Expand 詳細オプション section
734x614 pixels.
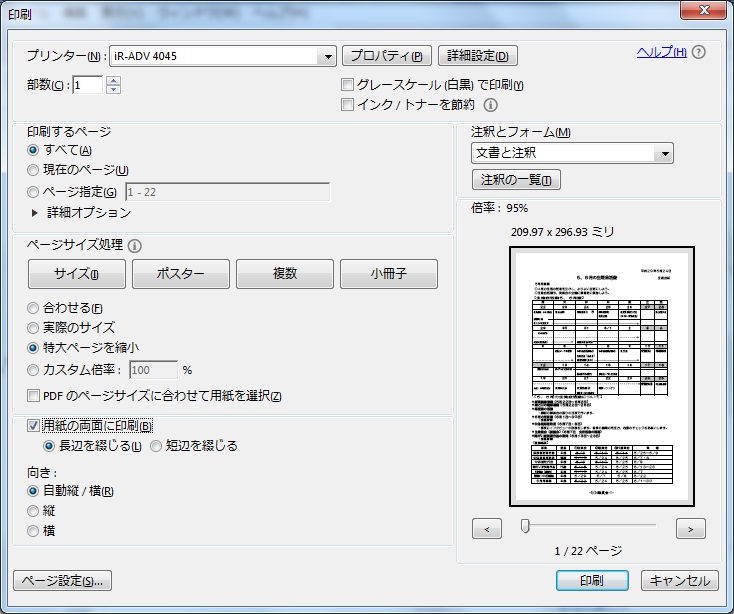36,213
